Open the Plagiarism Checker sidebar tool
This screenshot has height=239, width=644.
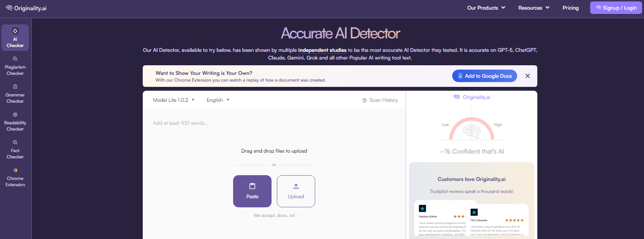[x=15, y=66]
